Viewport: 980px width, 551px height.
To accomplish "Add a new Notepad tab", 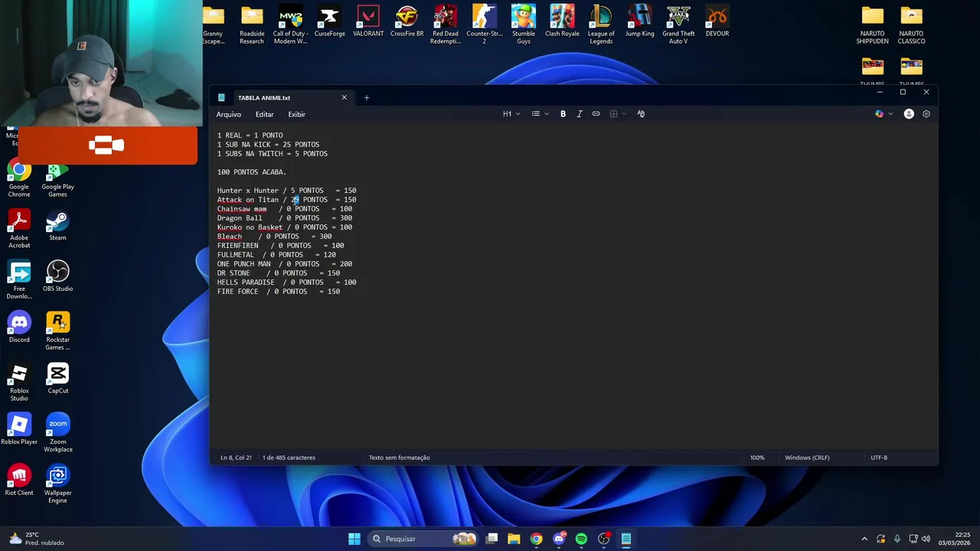I will point(366,98).
